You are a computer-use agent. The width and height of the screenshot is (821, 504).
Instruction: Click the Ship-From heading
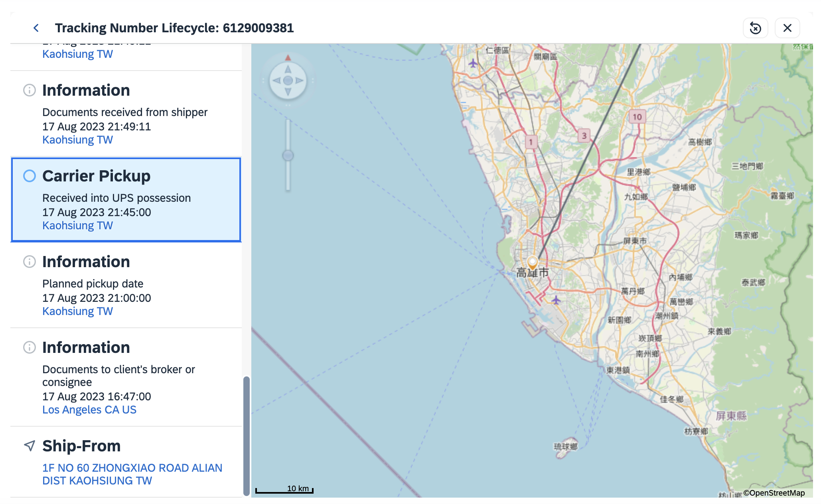click(x=81, y=446)
